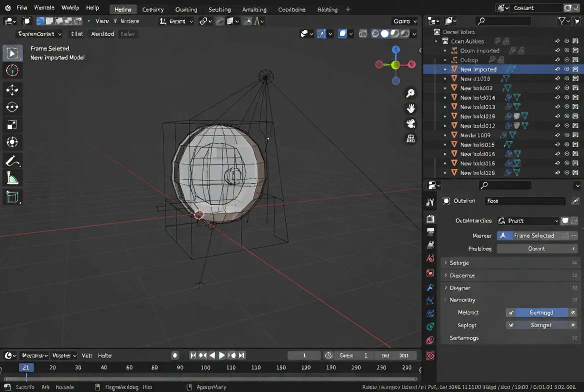Select the Measure tool icon
This screenshot has width=584, height=392.
coord(12,178)
